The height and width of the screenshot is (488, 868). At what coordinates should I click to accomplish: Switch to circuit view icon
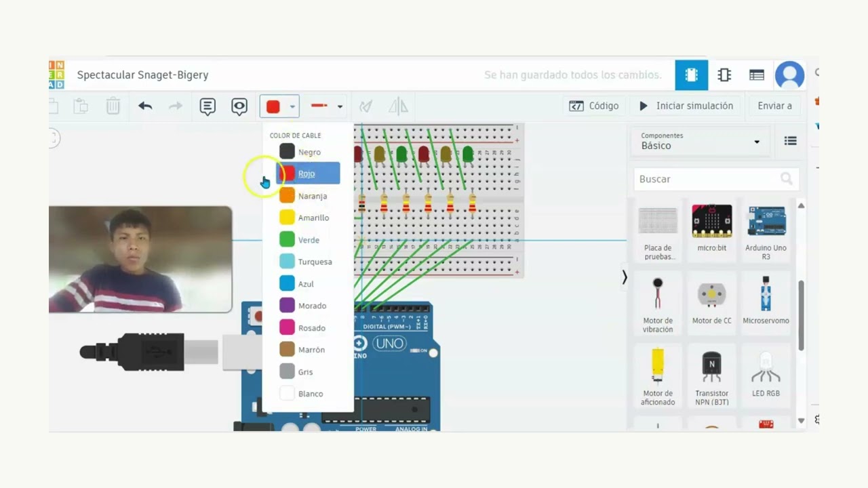(692, 75)
